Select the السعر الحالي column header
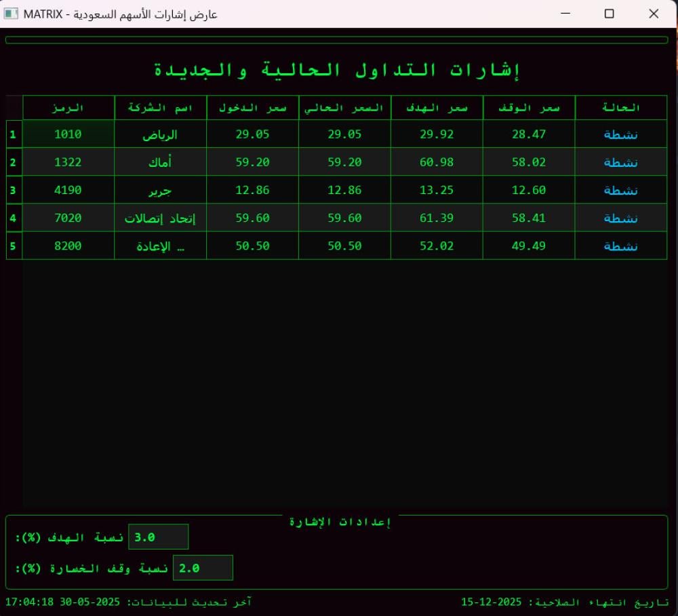This screenshot has height=616, width=678. point(344,108)
